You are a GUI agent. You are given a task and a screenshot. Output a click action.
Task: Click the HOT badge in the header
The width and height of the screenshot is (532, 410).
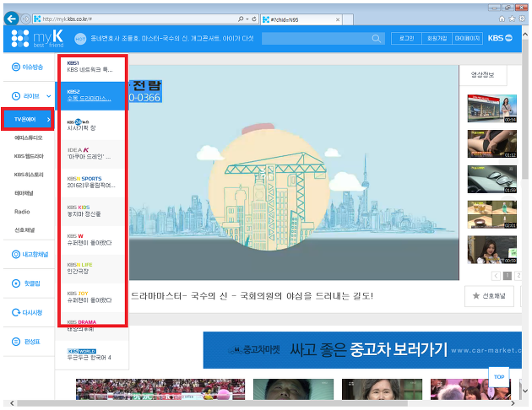click(x=80, y=39)
